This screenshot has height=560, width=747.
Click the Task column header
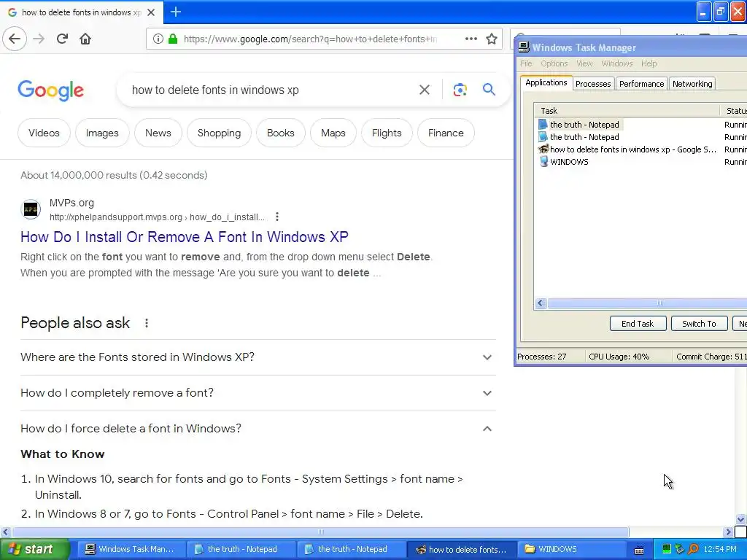click(x=627, y=111)
